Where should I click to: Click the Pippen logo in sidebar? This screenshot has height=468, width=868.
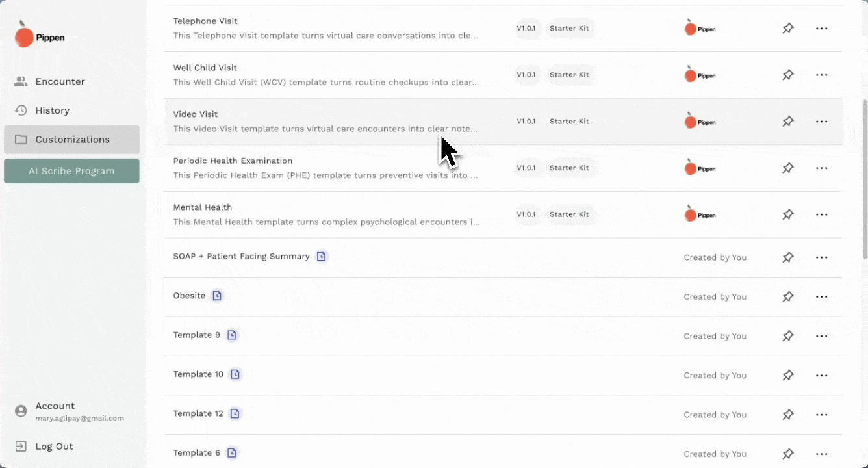coord(40,36)
